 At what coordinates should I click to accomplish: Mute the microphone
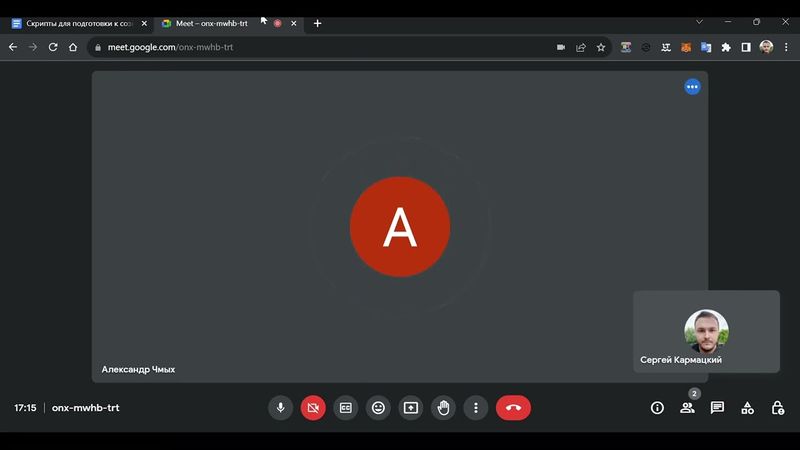point(280,408)
